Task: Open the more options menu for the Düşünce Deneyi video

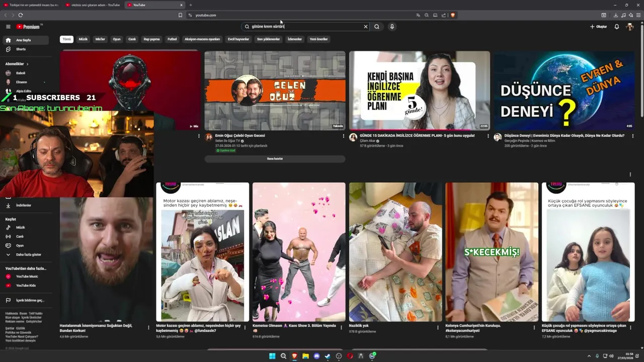Action: point(633,136)
